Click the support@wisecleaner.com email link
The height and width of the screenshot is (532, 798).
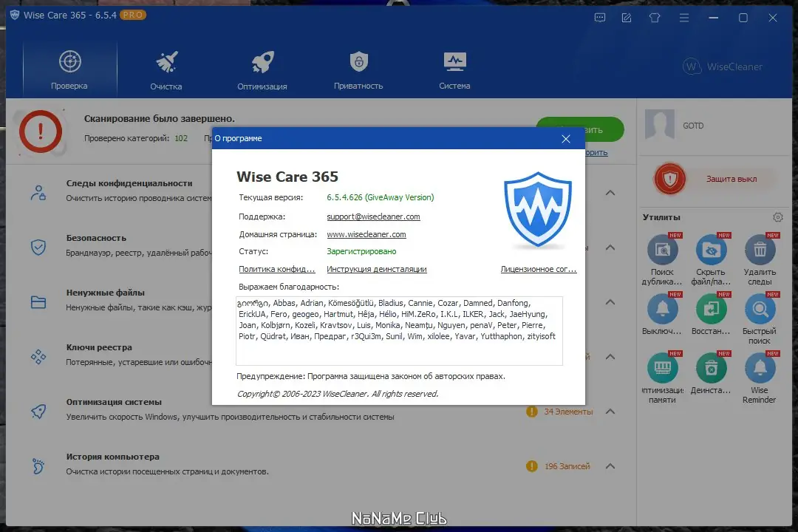coord(373,217)
